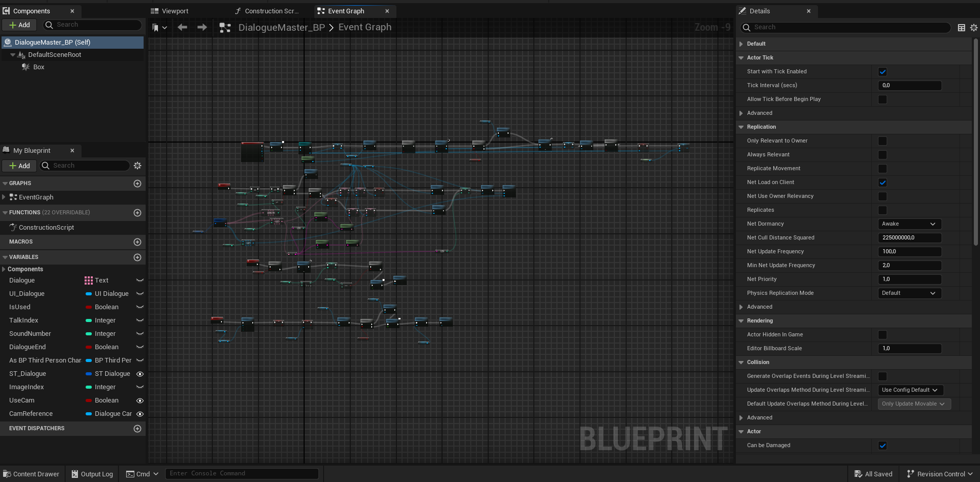
Task: Add a new variable with plus icon
Action: (137, 257)
